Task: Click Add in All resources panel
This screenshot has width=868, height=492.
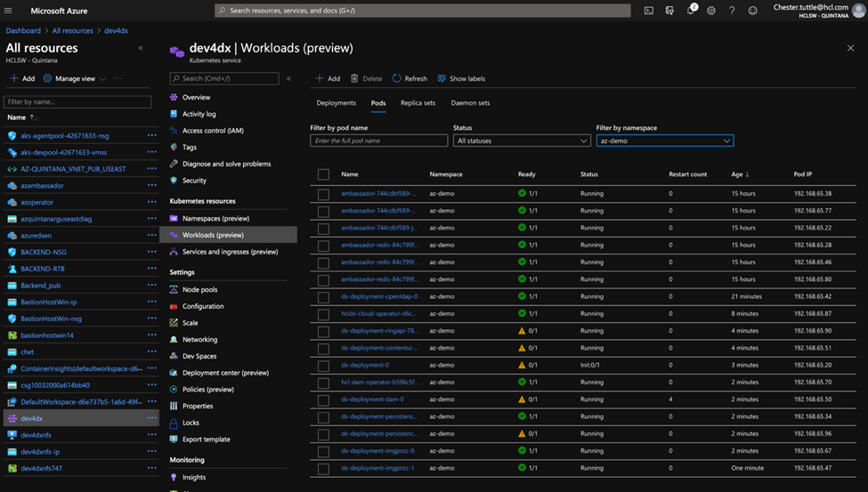Action: pyautogui.click(x=22, y=78)
